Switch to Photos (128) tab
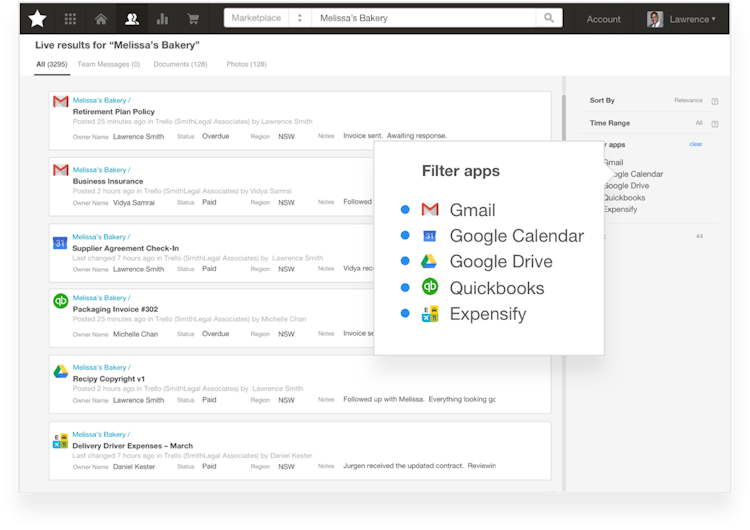750x530 pixels. tap(246, 64)
